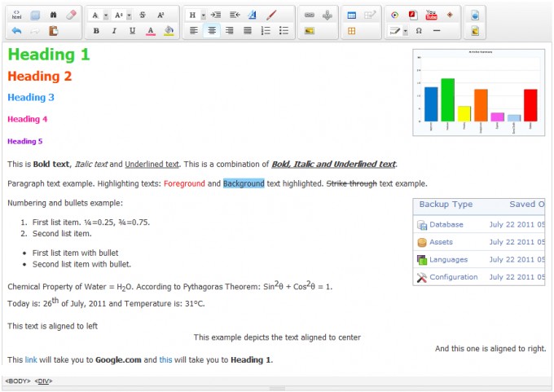This screenshot has height=392, width=554.
Task: Open the Assets backup link
Action: pos(441,242)
